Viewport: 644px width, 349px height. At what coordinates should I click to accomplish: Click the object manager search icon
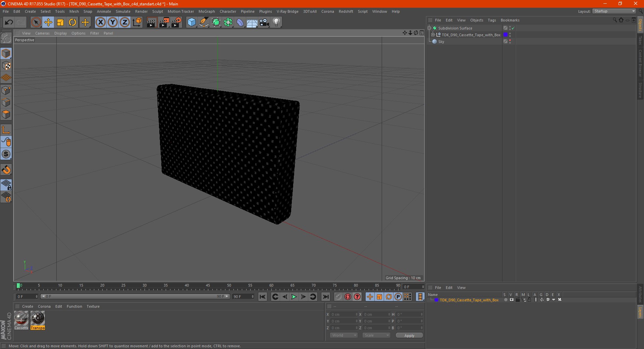[x=615, y=20]
